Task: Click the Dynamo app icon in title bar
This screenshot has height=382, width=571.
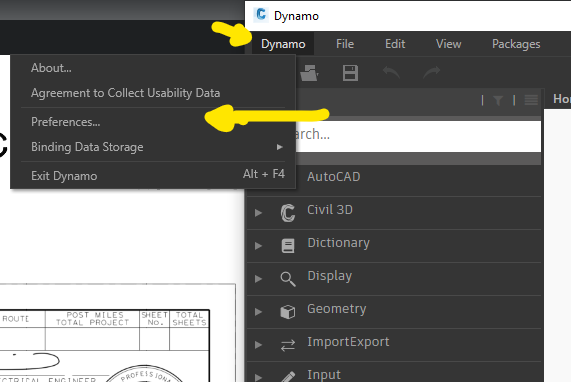Action: [x=261, y=15]
